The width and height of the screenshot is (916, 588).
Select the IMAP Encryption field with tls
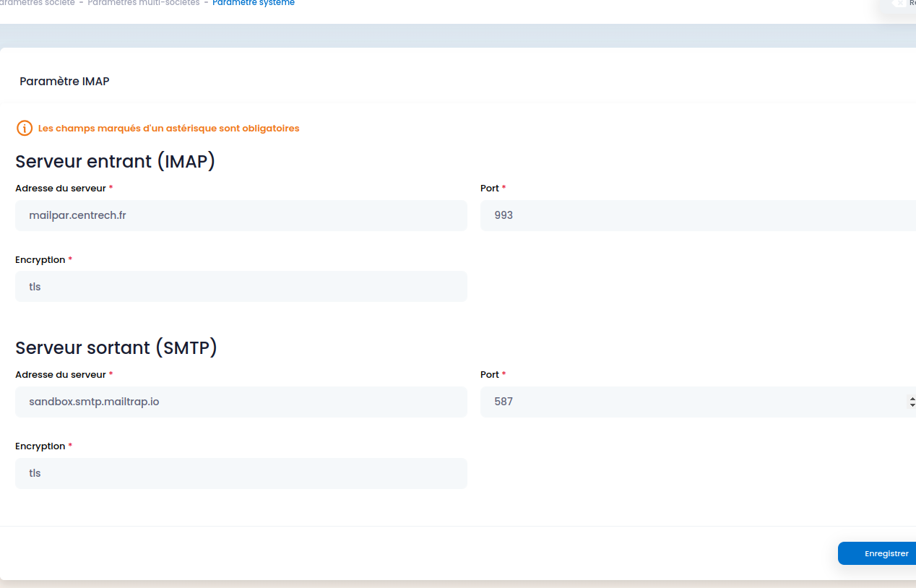point(241,287)
